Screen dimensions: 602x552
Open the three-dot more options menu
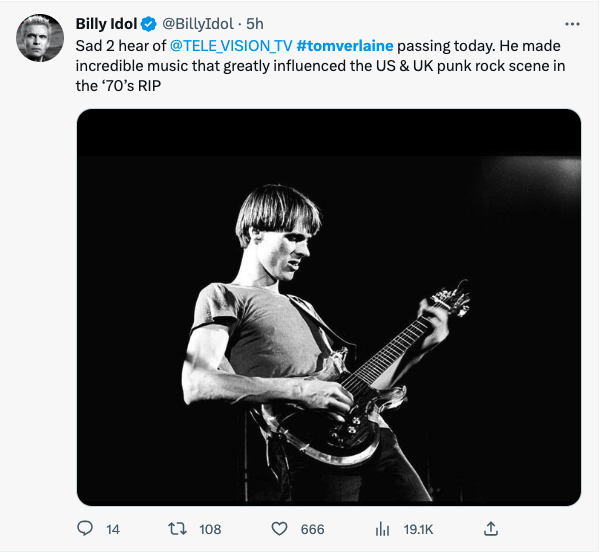[x=572, y=24]
